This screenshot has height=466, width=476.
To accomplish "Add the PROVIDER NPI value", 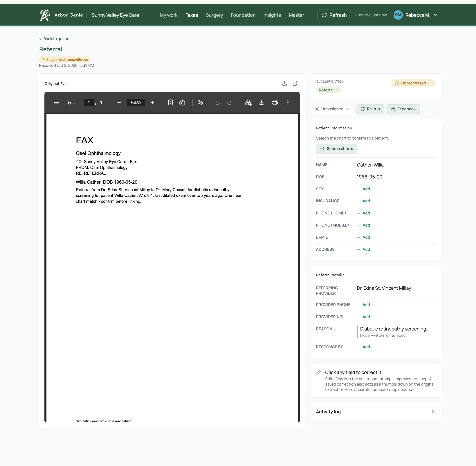I will (x=366, y=317).
